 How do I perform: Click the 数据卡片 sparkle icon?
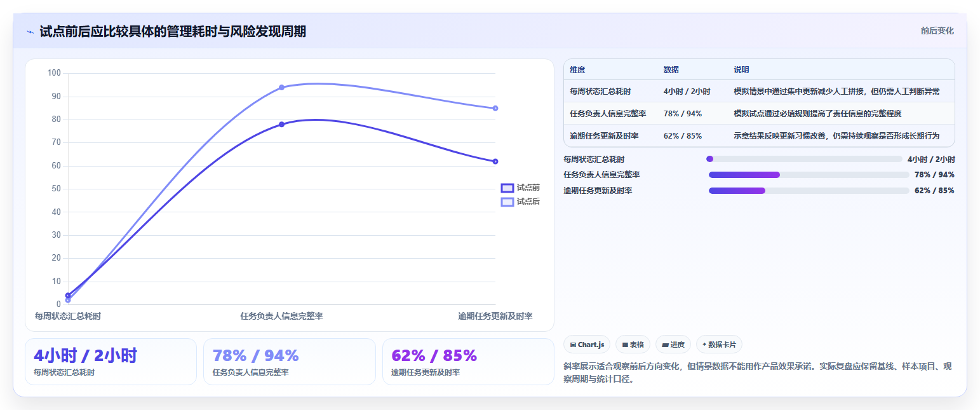point(704,345)
